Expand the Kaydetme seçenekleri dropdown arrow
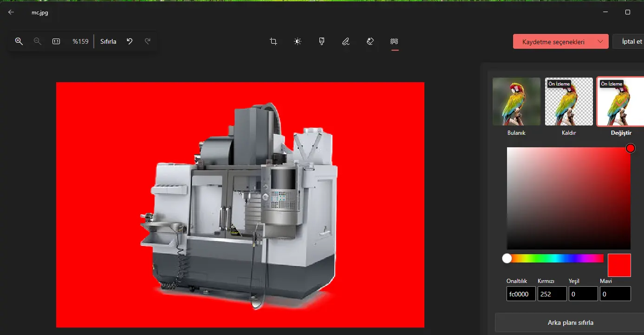The width and height of the screenshot is (644, 335). pyautogui.click(x=601, y=42)
